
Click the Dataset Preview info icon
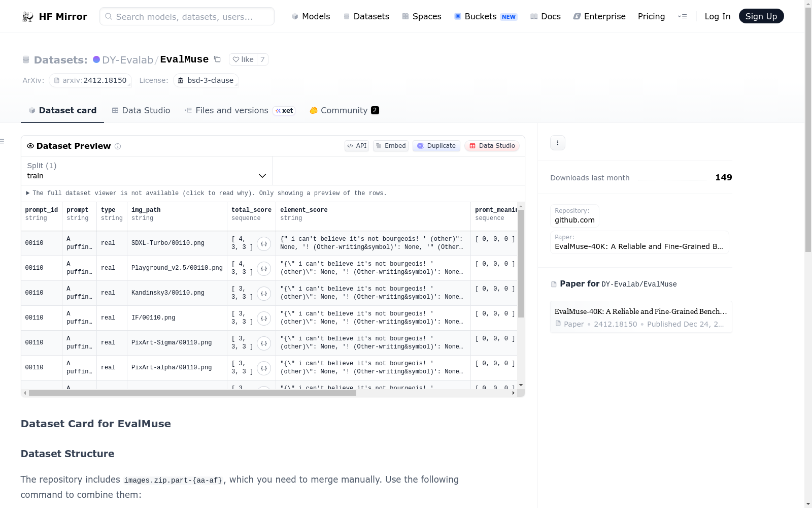click(118, 146)
